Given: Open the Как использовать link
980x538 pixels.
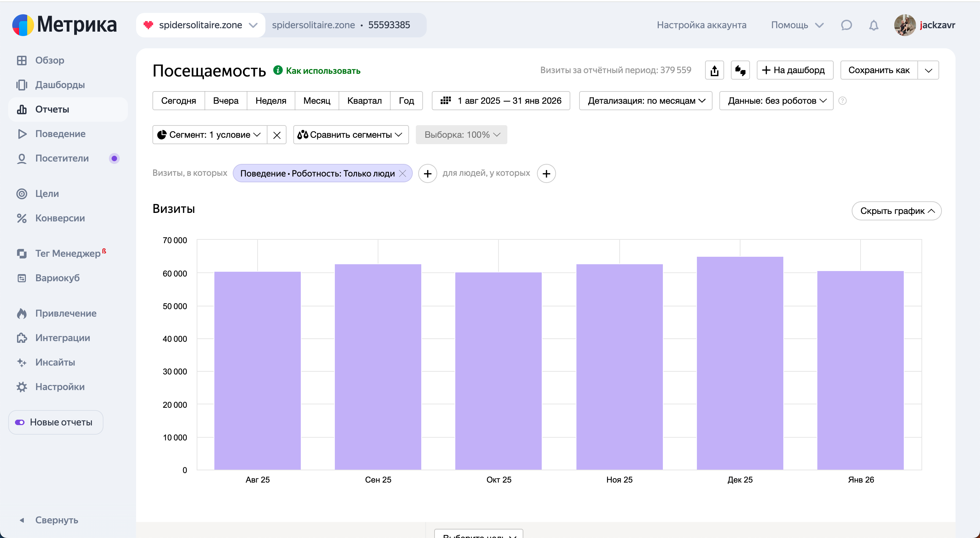Looking at the screenshot, I should pyautogui.click(x=323, y=71).
